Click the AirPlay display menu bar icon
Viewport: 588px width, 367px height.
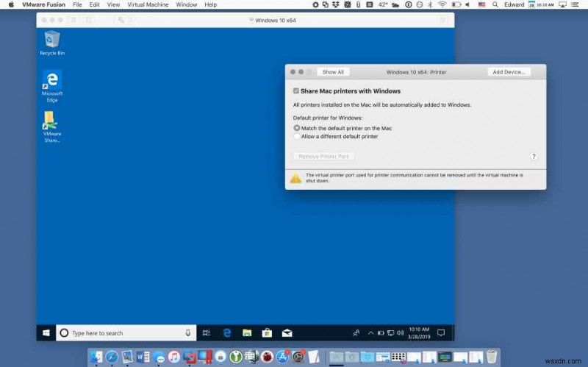[x=562, y=4]
